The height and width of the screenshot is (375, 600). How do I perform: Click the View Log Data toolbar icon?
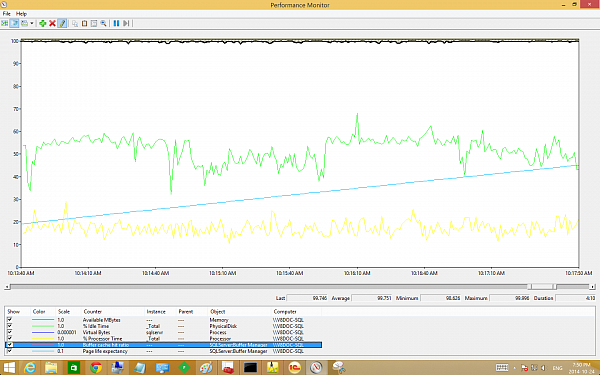[x=14, y=23]
